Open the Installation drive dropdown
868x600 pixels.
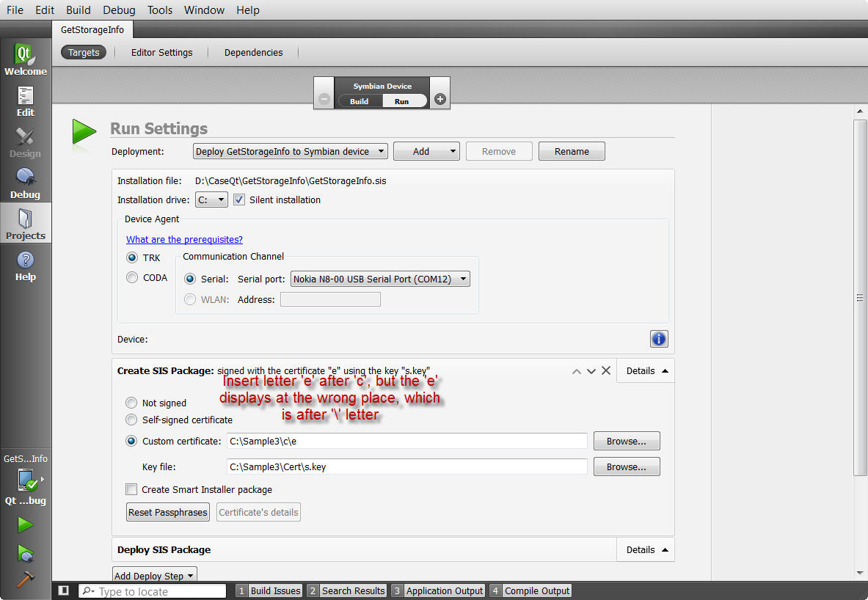pyautogui.click(x=211, y=200)
